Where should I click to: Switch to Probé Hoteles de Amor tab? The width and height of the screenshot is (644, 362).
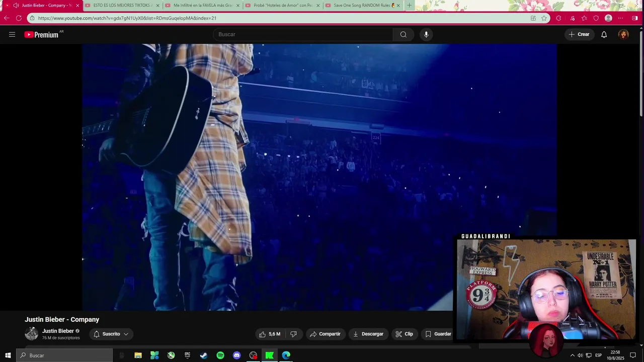[282, 6]
